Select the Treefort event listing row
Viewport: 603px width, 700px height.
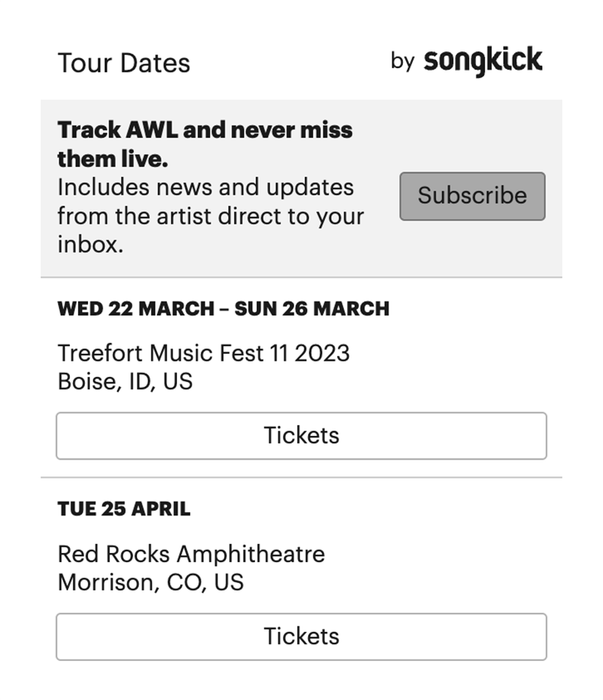(301, 375)
